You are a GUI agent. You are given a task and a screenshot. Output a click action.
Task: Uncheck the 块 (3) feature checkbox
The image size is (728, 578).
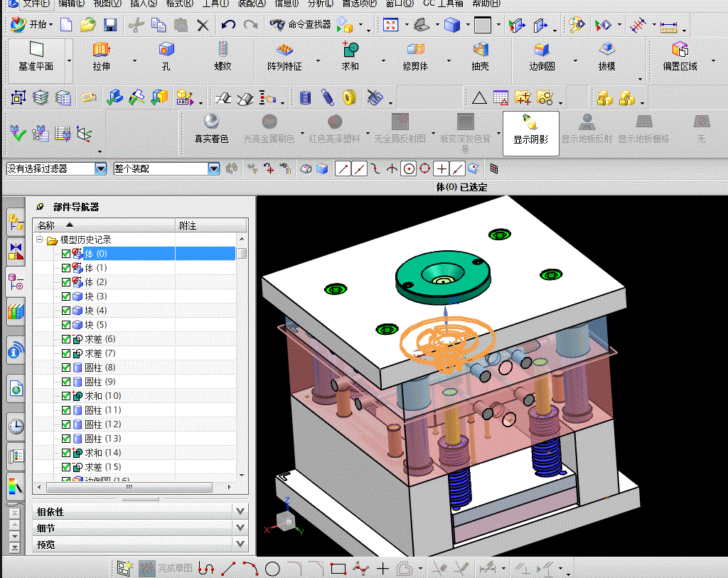[66, 296]
